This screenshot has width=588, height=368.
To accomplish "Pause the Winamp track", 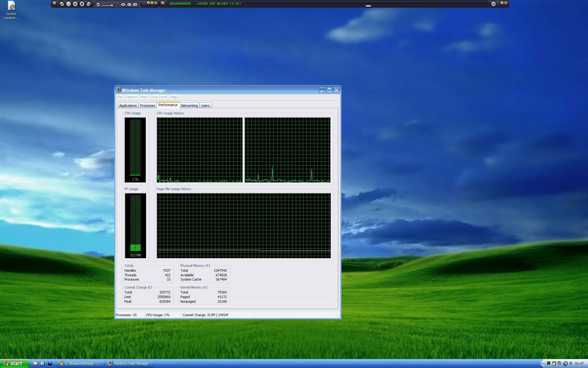I will coord(75,4).
